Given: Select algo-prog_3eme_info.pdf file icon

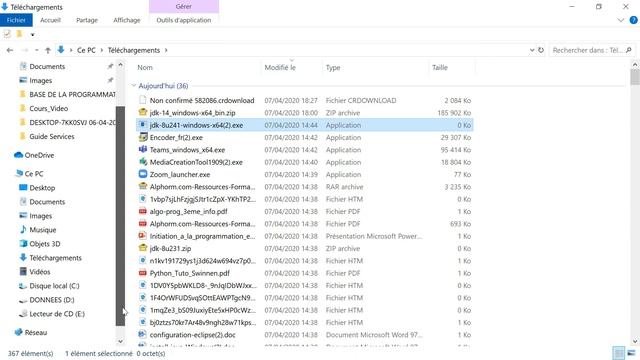Looking at the screenshot, I should [142, 211].
